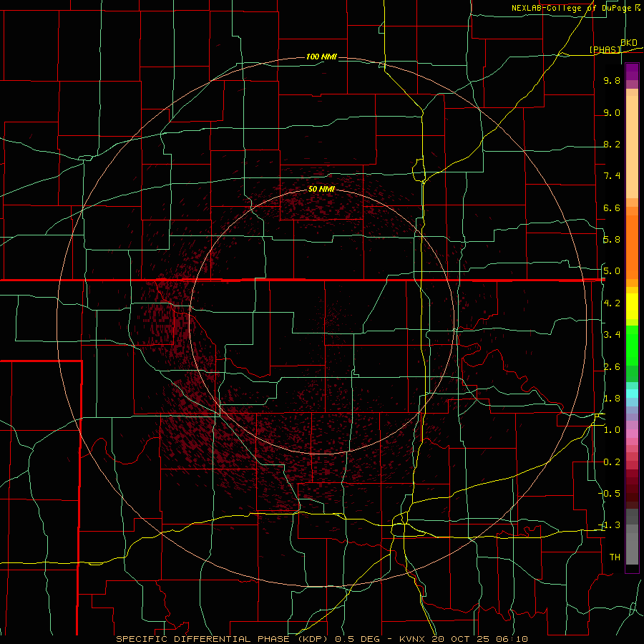The image size is (644, 644).
Task: Select the 5.0 value on the color scale
Action: point(612,271)
